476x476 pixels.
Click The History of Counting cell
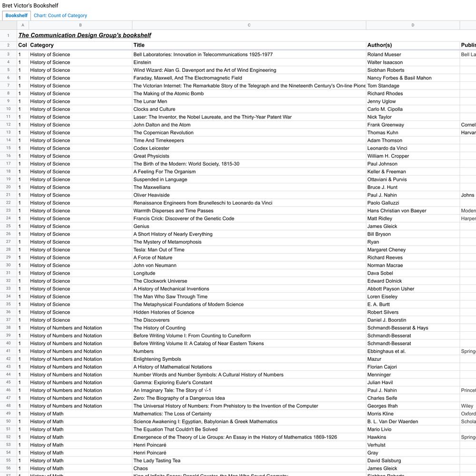click(x=249, y=328)
